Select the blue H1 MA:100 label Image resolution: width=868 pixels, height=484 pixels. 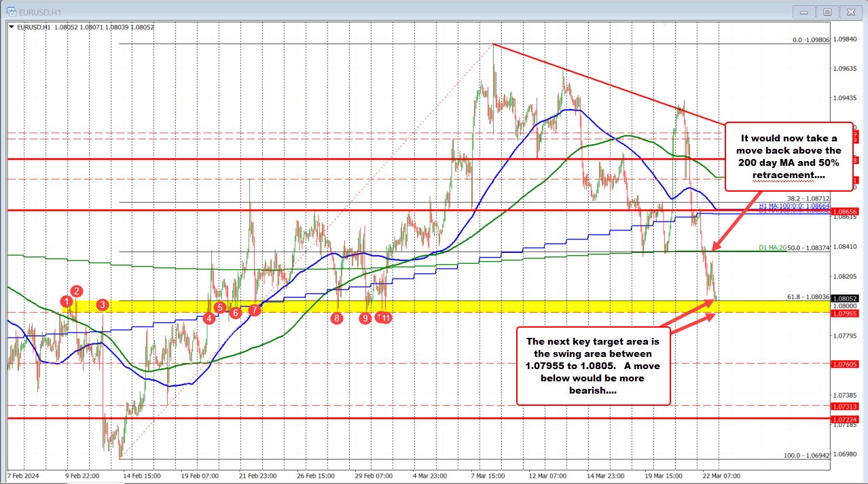coord(781,204)
